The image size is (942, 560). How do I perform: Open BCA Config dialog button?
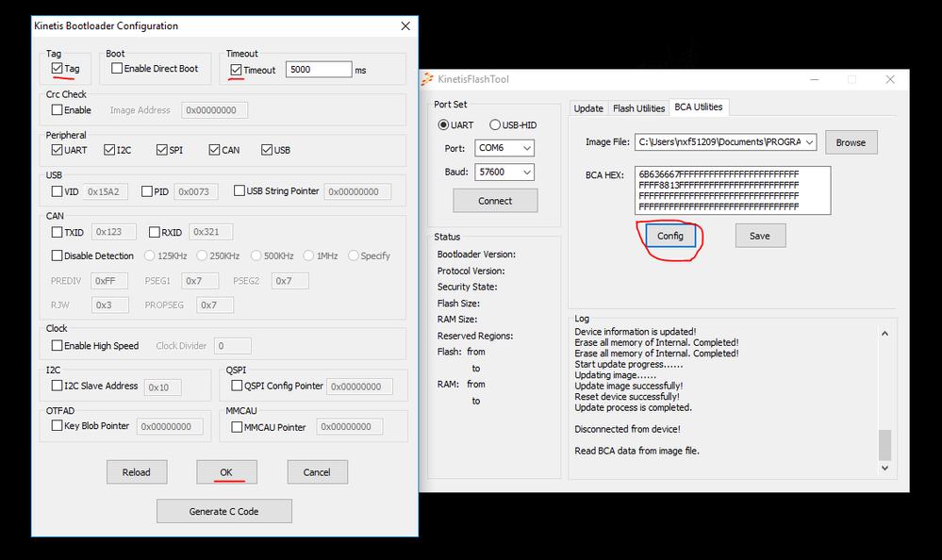[x=669, y=236]
